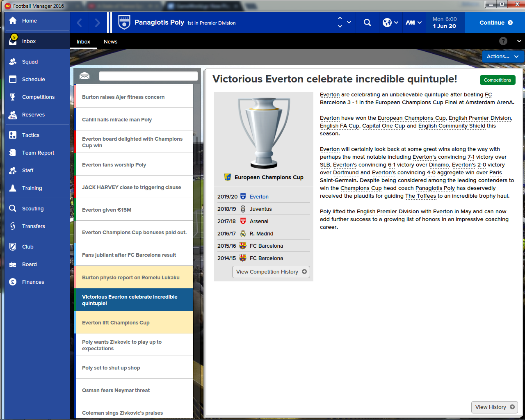The width and height of the screenshot is (525, 420).
Task: Open the Finances section
Action: point(37,282)
